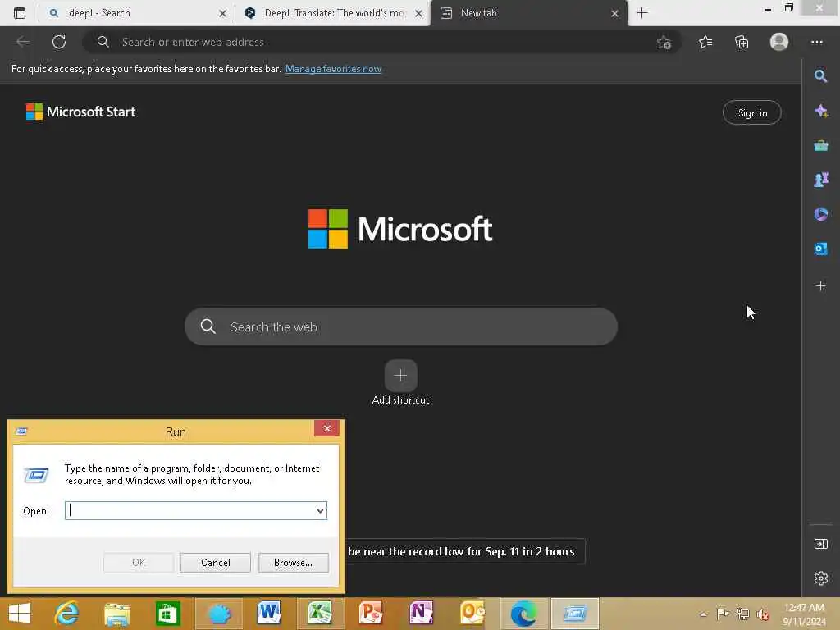
Task: Click the volume tray icon
Action: 763,614
